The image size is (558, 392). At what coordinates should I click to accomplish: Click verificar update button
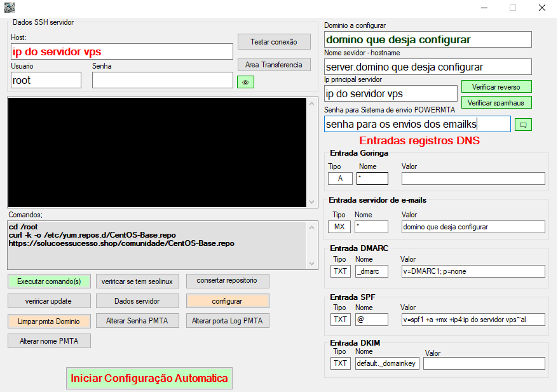coord(49,301)
